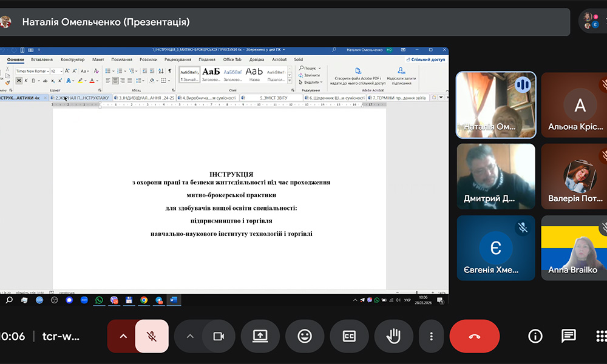
Task: Unmute the microphone in the call bar
Action: [x=152, y=336]
